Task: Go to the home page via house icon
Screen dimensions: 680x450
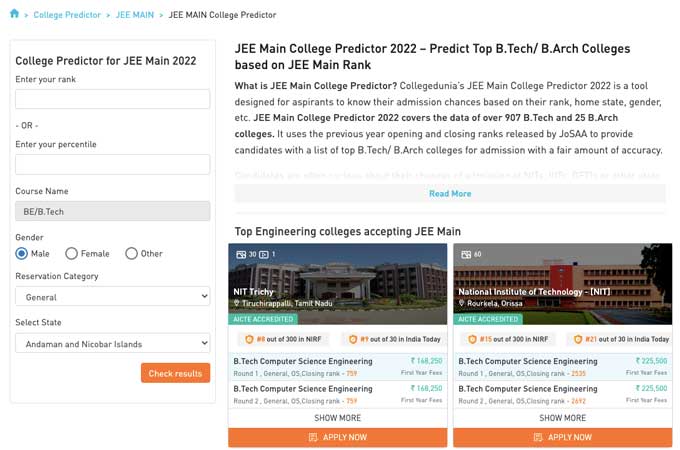Action: pos(14,14)
